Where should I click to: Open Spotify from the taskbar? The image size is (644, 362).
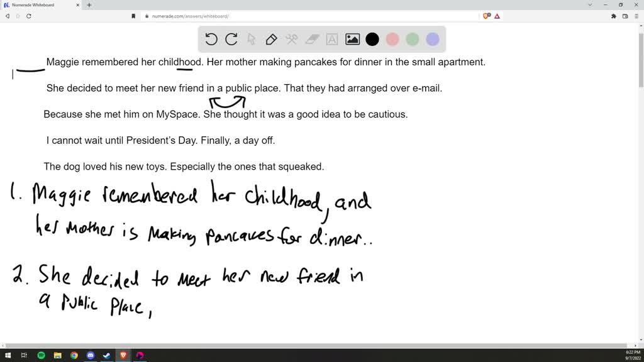[41, 355]
